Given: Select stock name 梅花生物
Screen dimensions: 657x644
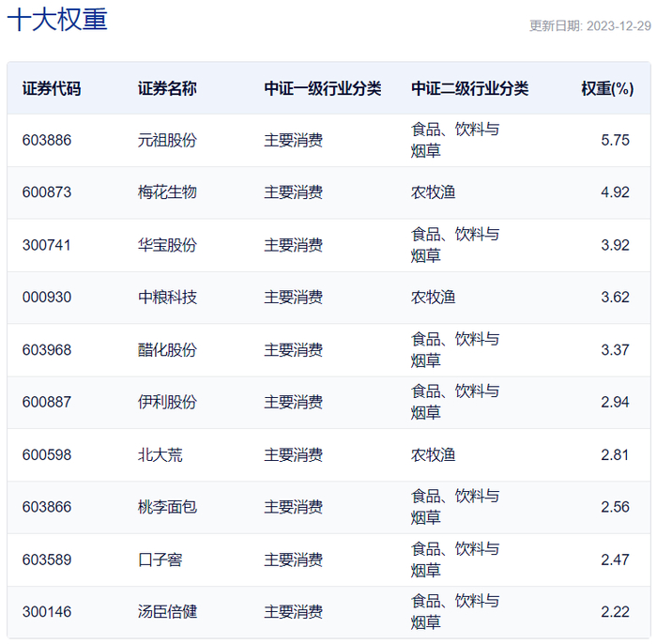Looking at the screenshot, I should (x=167, y=192).
